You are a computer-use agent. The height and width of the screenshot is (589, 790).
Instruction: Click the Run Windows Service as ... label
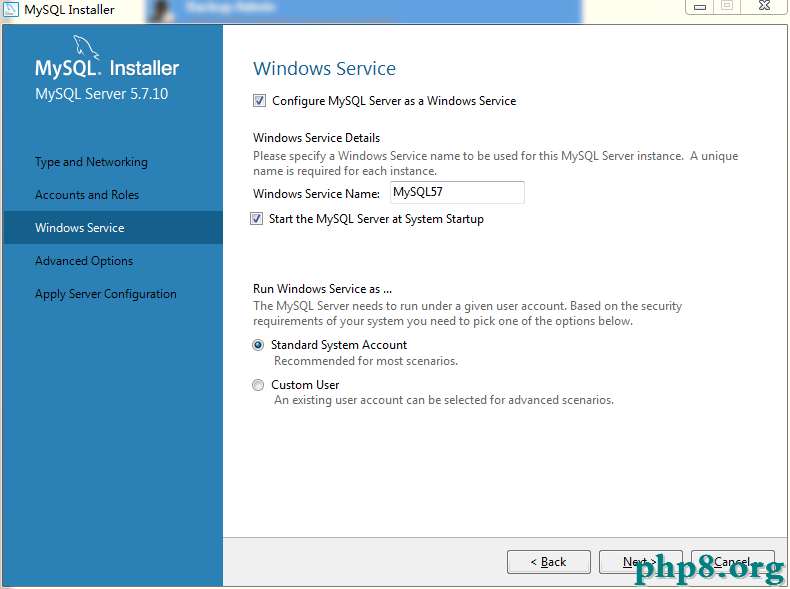[322, 289]
